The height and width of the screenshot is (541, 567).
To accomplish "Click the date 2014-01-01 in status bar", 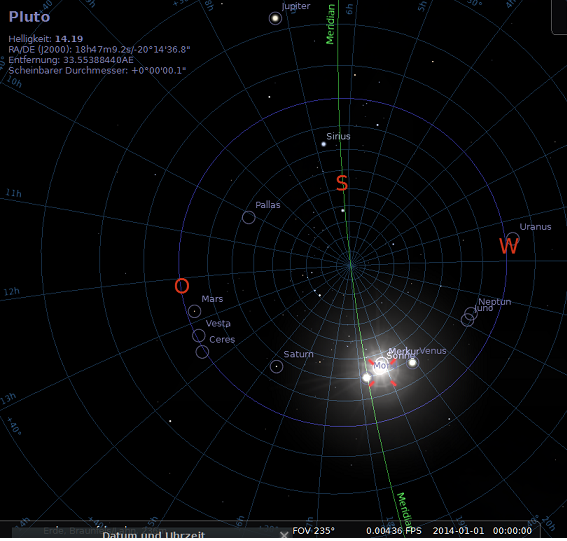I will coord(458,531).
